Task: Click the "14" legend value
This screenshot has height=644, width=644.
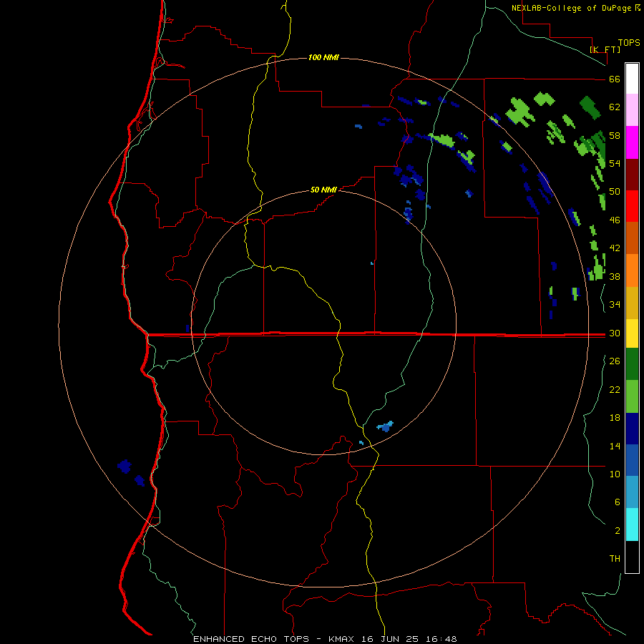Action: pyautogui.click(x=615, y=446)
